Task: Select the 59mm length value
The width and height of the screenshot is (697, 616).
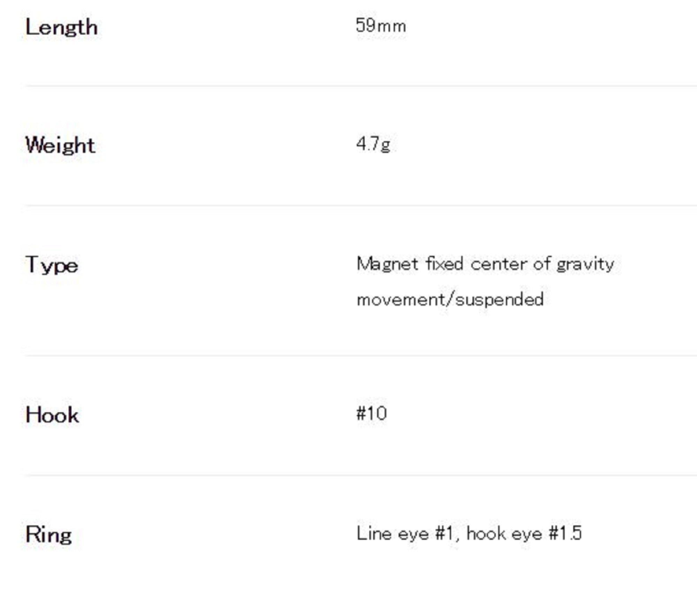Action: pos(381,26)
